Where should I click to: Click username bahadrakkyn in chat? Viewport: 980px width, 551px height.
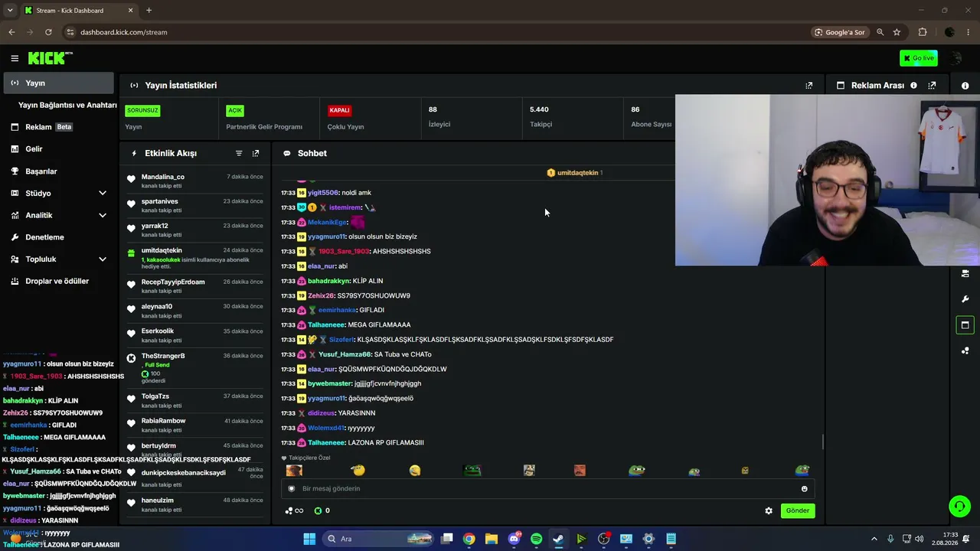tap(328, 281)
